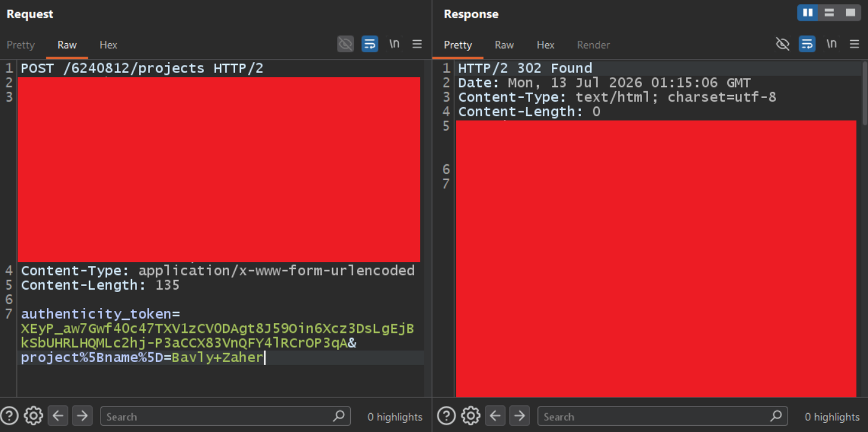Screen dimensions: 868x432
Task: Open Response search help icon
Action: [x=446, y=416]
